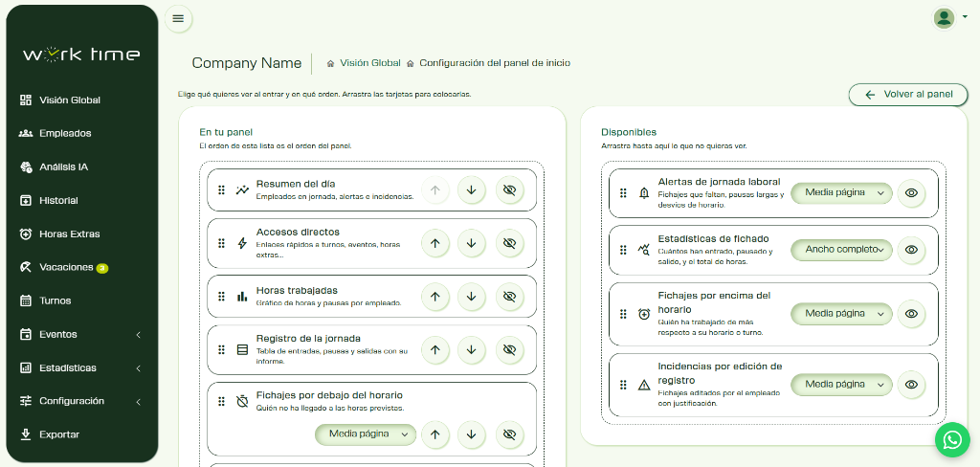Hide the Fichajes por debajo del horario card
980x467 pixels.
510,434
